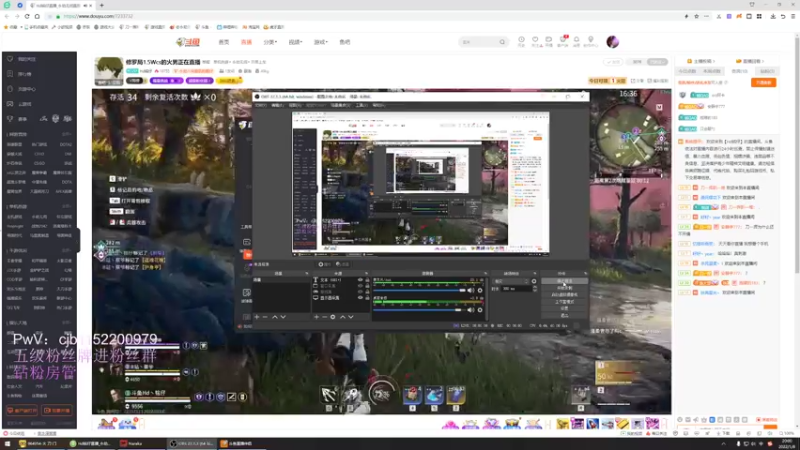Open watch history clock icon in Douyu header
The image size is (800, 450).
(x=521, y=39)
